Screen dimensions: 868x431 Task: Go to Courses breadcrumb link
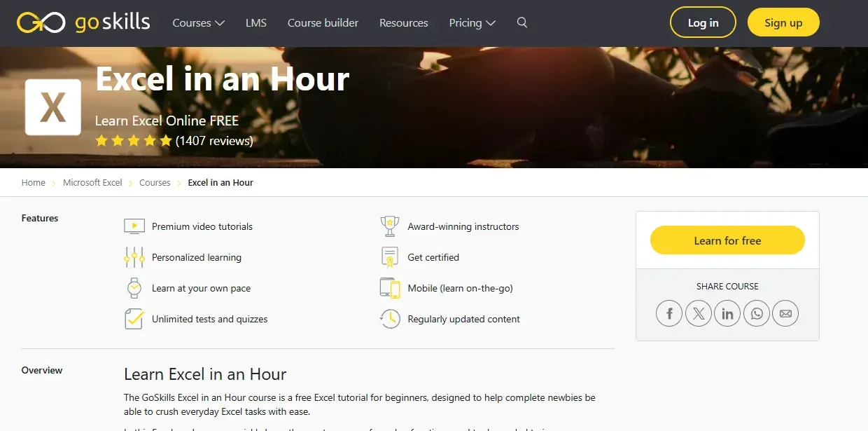pyautogui.click(x=155, y=182)
